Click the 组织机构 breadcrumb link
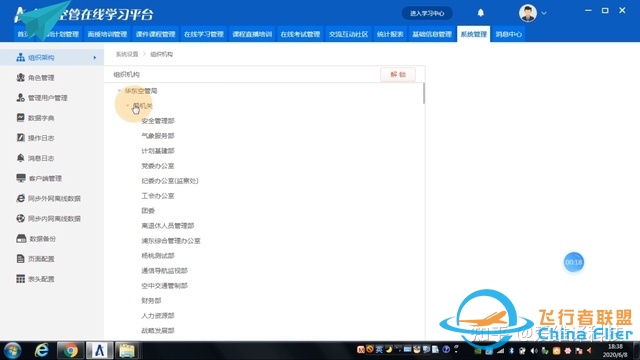Screen dimensions: 640x360 [x=161, y=54]
